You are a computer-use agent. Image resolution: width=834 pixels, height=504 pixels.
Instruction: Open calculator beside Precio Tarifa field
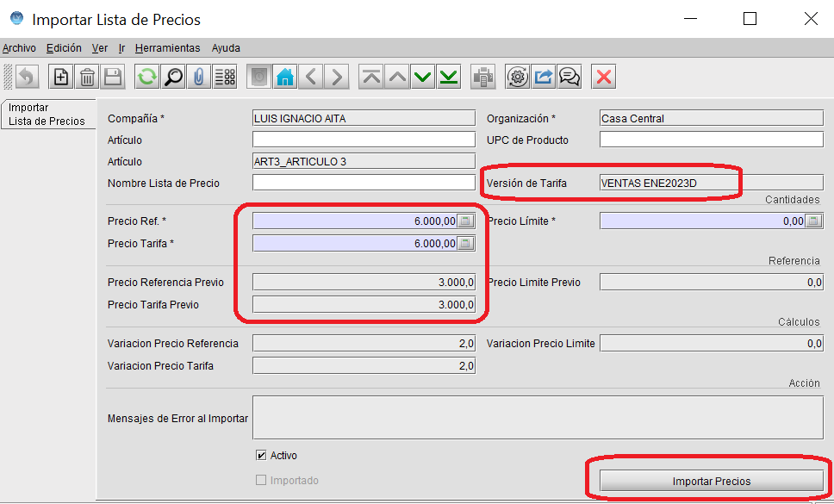click(466, 244)
